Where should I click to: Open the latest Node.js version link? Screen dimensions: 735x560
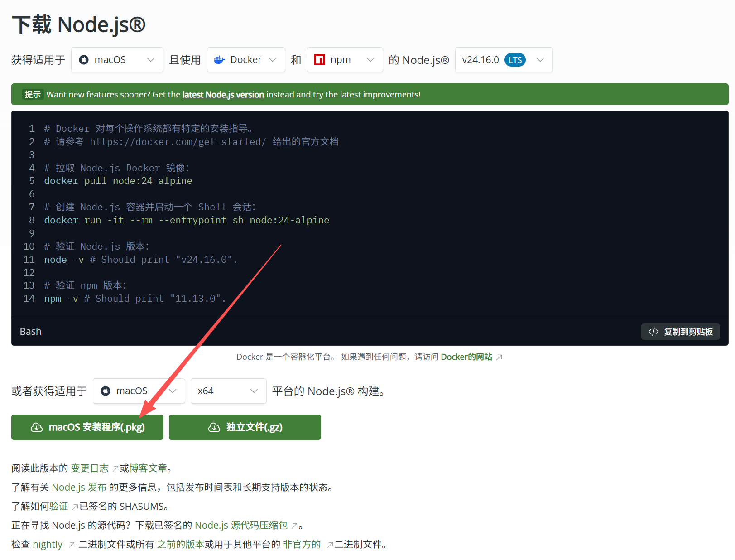pyautogui.click(x=223, y=95)
